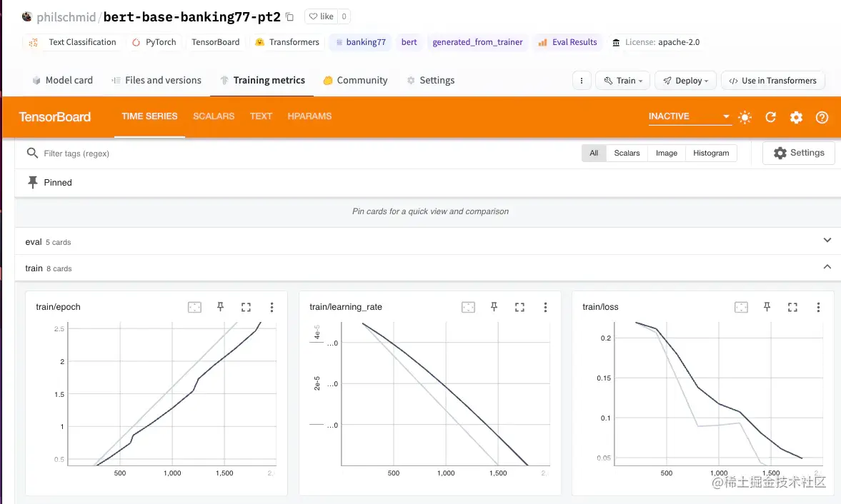This screenshot has width=841, height=504.
Task: Collapse the train cards section
Action: click(827, 266)
